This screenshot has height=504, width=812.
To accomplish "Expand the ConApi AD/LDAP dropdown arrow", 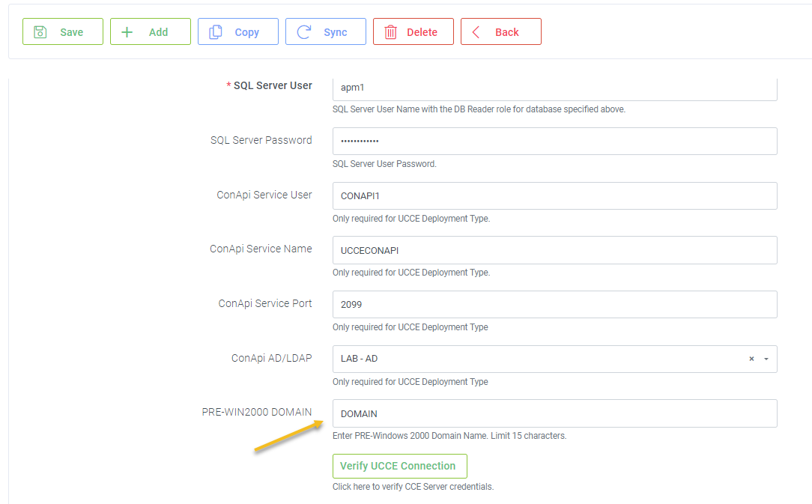I will (x=766, y=359).
